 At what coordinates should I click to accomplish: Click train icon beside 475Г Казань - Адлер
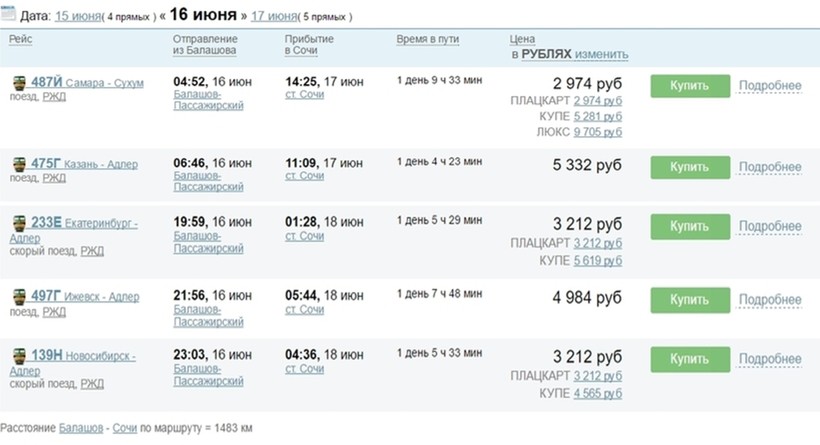(19, 163)
